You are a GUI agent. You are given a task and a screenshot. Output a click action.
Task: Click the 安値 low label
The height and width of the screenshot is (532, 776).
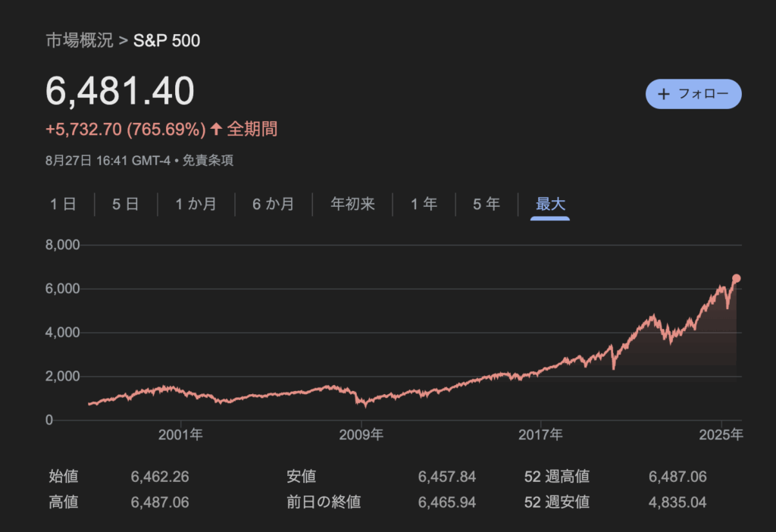coord(302,476)
